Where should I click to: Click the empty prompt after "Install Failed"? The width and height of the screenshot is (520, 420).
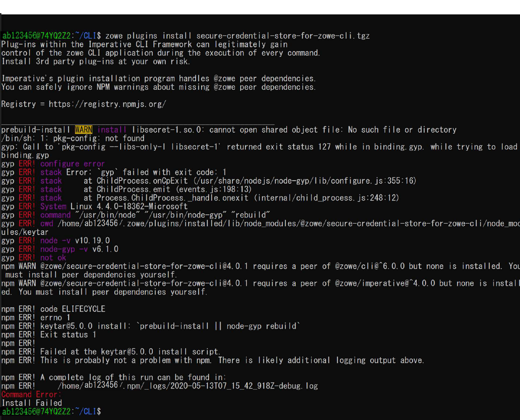pyautogui.click(x=51, y=411)
